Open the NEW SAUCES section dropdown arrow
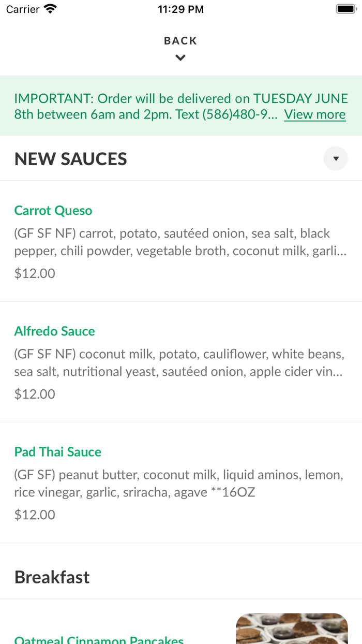The image size is (362, 644). [x=335, y=158]
